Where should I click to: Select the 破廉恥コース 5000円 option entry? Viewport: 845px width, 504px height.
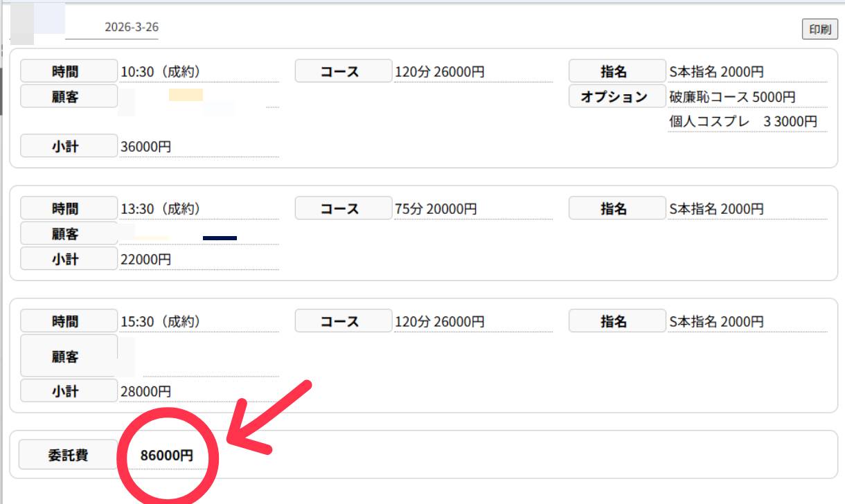tap(732, 97)
